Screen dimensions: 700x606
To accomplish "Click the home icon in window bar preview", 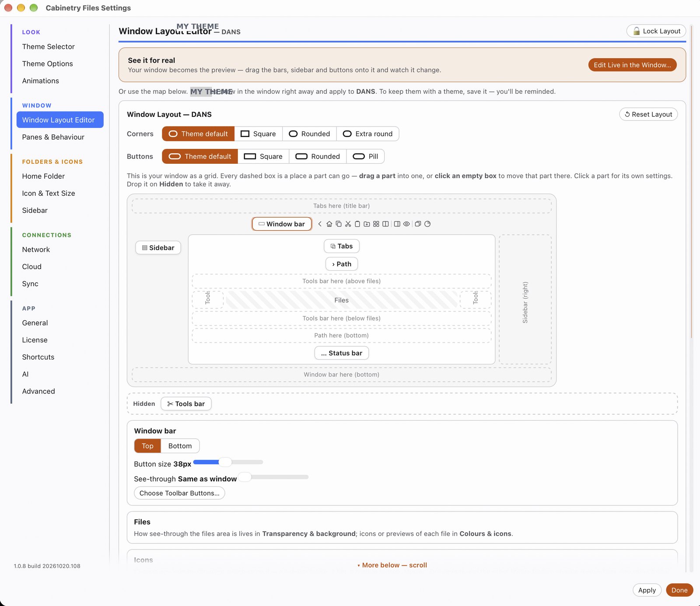I will (x=329, y=224).
